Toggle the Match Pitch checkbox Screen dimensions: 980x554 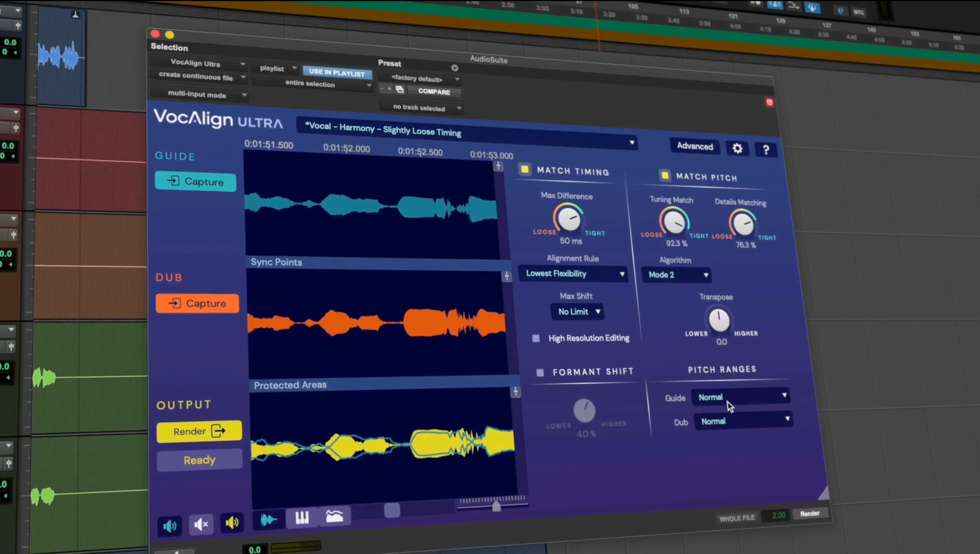(665, 176)
